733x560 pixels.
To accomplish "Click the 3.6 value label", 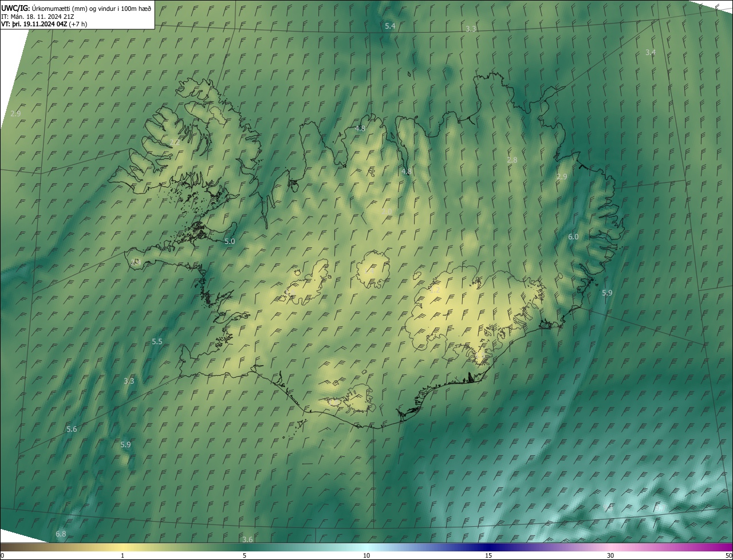I will coord(247,539).
